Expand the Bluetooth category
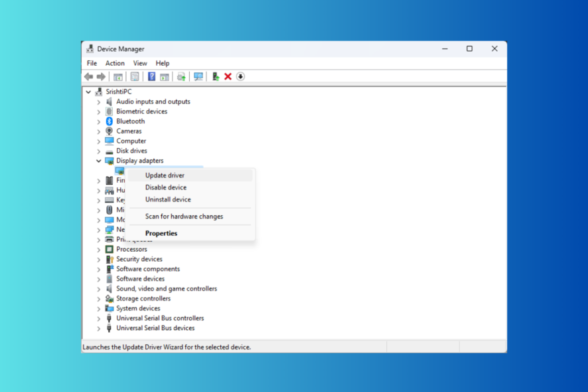Viewport: 588px width, 392px height. (x=99, y=121)
